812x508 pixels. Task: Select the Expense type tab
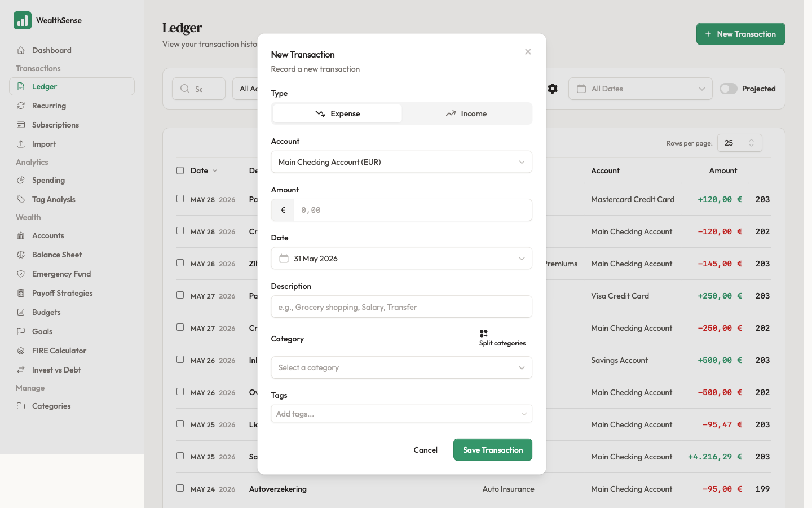click(337, 113)
